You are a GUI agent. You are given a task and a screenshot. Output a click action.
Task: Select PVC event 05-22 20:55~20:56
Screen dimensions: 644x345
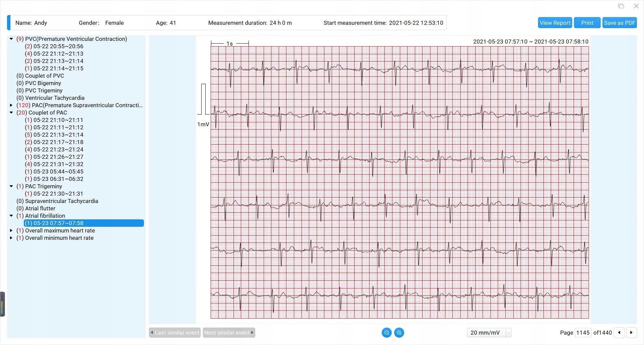pyautogui.click(x=54, y=46)
